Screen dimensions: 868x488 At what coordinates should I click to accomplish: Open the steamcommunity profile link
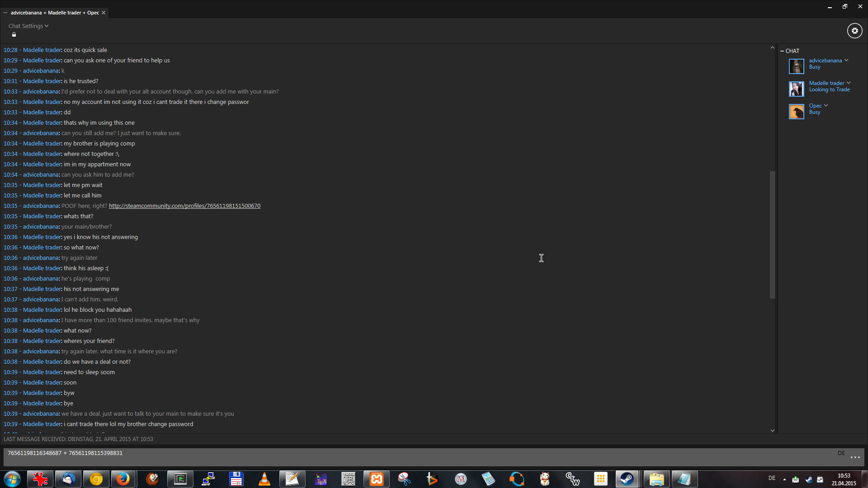(184, 206)
